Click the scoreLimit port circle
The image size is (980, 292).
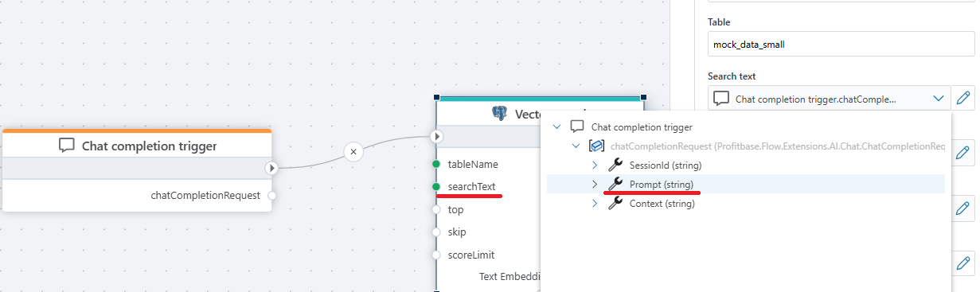click(436, 255)
